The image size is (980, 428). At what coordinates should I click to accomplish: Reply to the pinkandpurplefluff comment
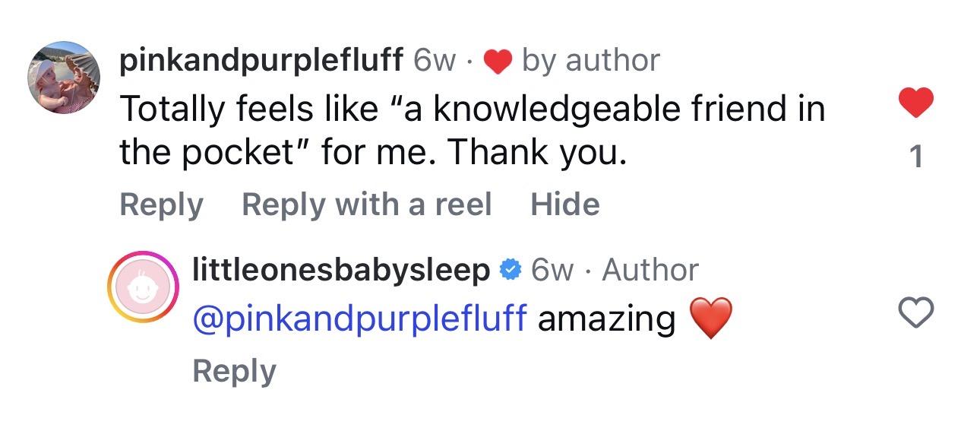click(161, 204)
